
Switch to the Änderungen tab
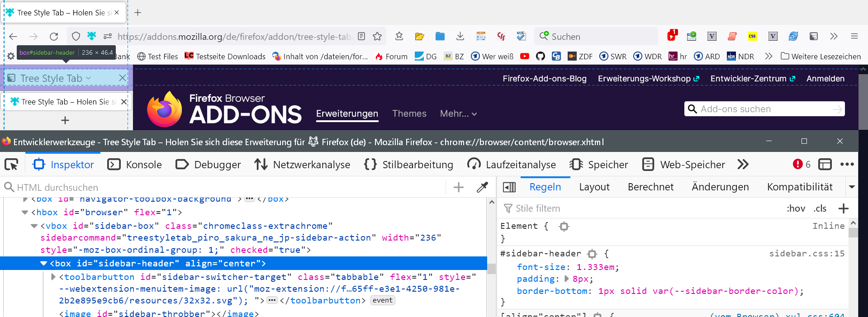coord(720,187)
